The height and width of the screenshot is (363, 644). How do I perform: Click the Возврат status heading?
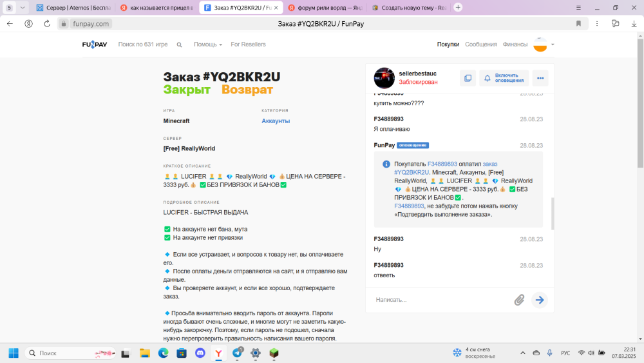point(247,90)
